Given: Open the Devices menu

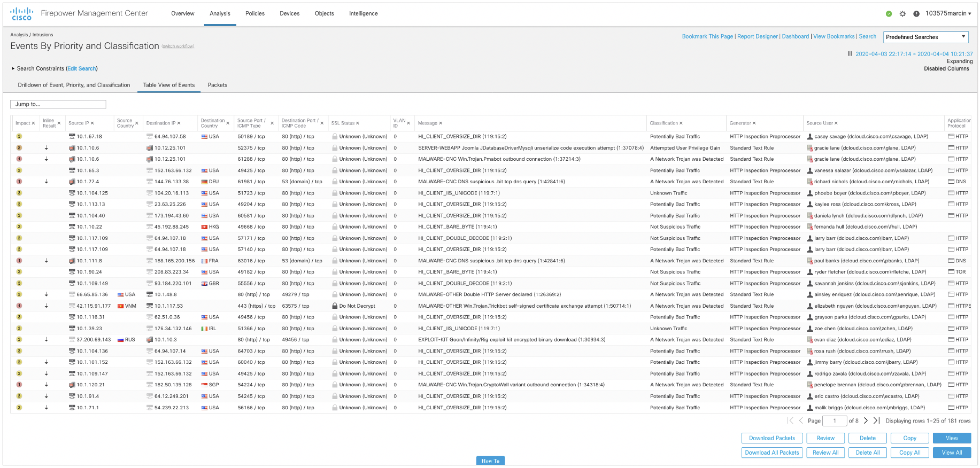Looking at the screenshot, I should point(290,14).
